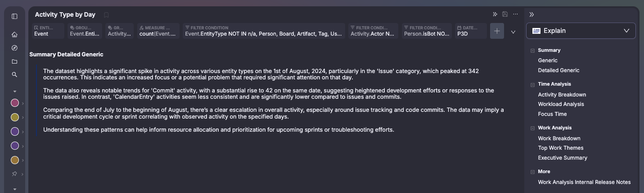Toggle the left sidebar panel icon
The height and width of the screenshot is (193, 644).
pyautogui.click(x=14, y=16)
